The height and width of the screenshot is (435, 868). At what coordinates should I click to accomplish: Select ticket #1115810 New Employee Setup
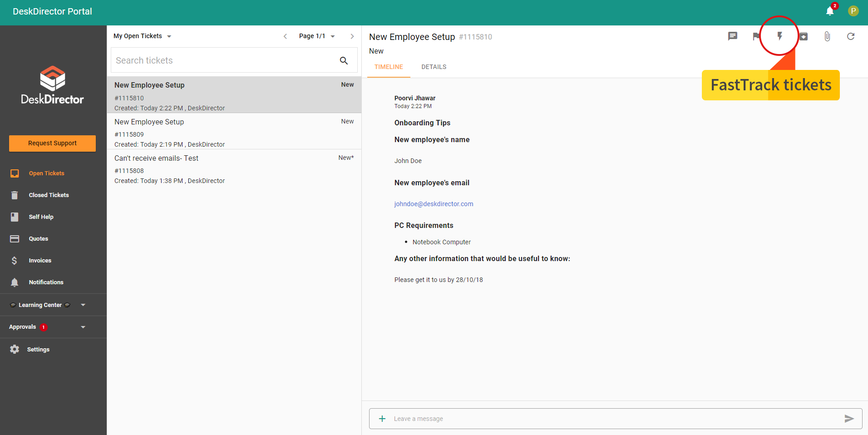pos(234,95)
